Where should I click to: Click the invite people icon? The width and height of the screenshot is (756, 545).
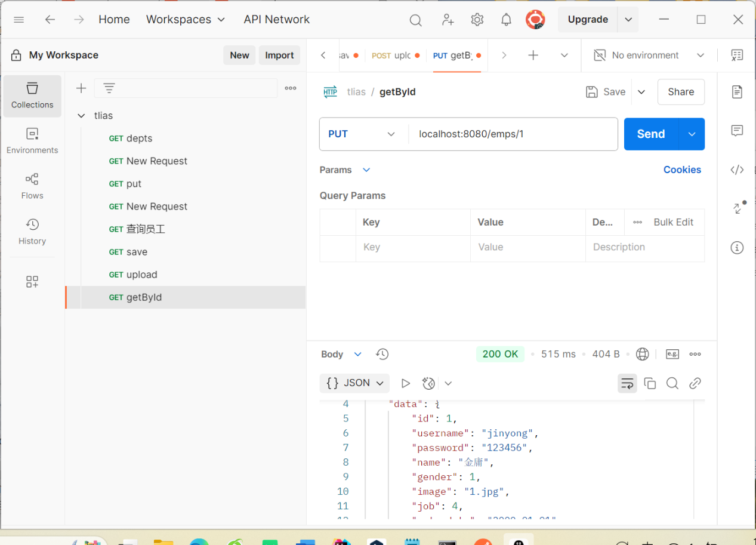[448, 20]
